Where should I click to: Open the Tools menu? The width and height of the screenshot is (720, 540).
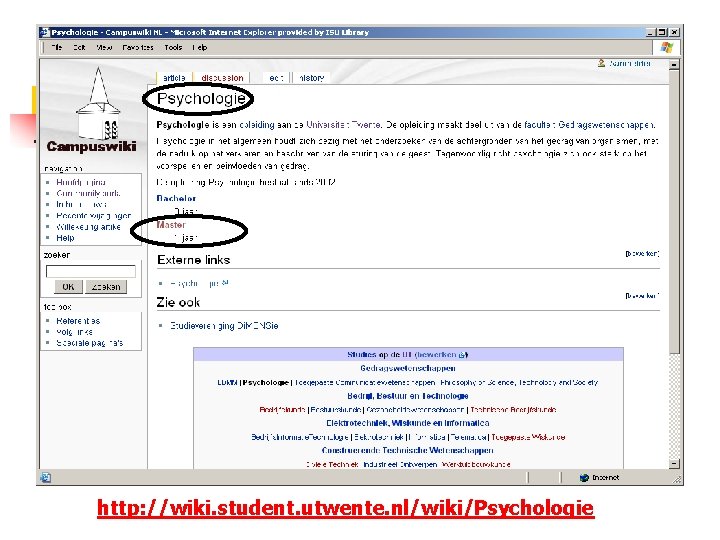coord(173,47)
